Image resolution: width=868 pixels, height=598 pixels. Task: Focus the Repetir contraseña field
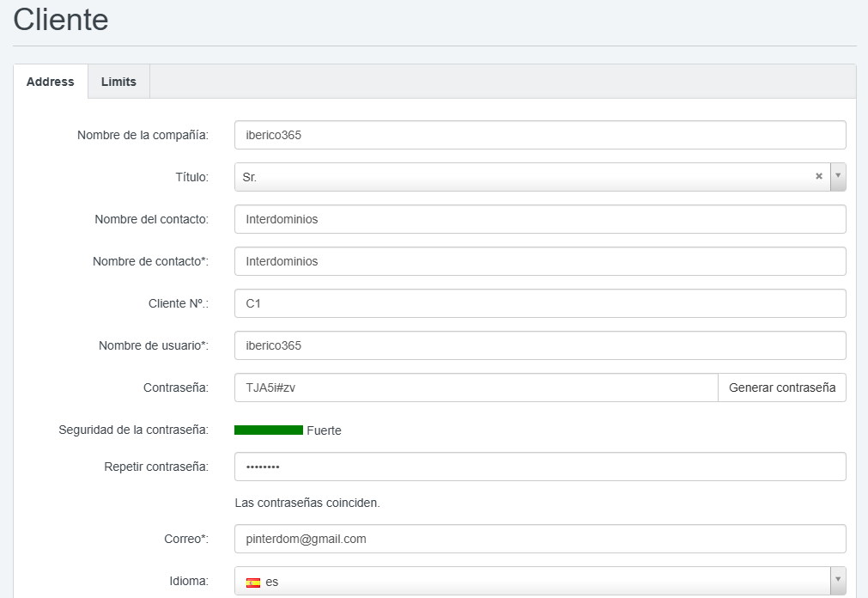(540, 467)
